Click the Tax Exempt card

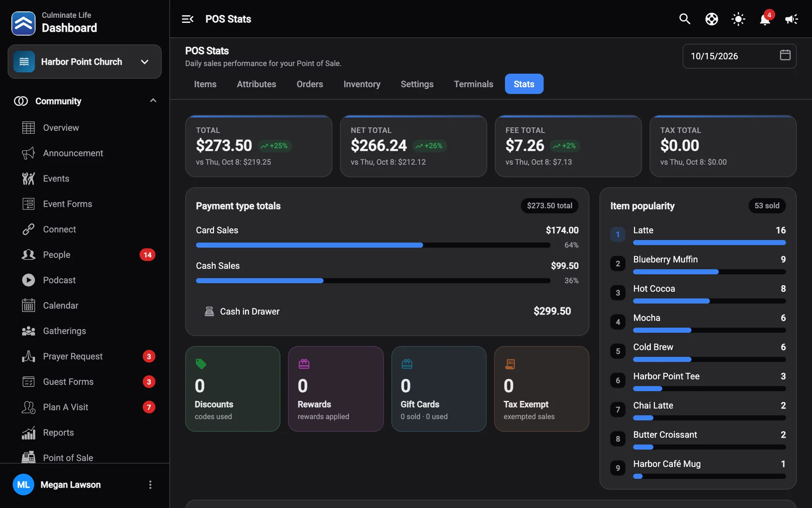pos(541,389)
